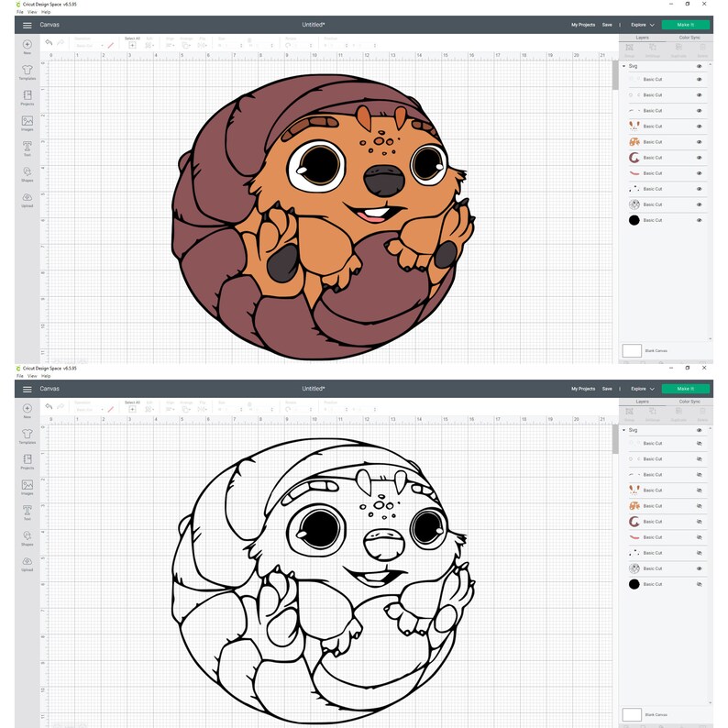
Task: Open Upload panel in lower window
Action: tap(28, 564)
